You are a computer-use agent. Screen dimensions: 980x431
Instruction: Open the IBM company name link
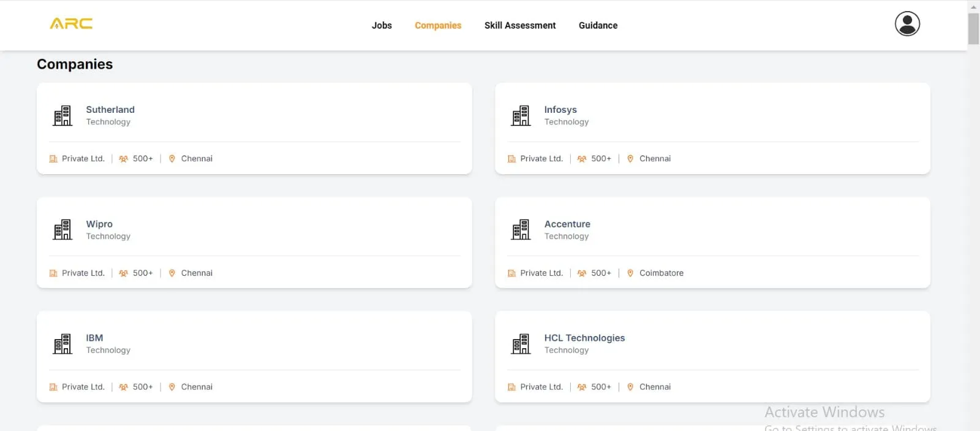94,338
